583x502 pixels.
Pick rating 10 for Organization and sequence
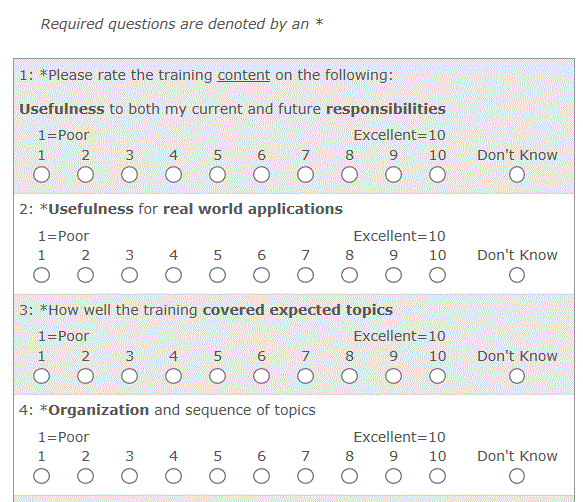pos(437,476)
